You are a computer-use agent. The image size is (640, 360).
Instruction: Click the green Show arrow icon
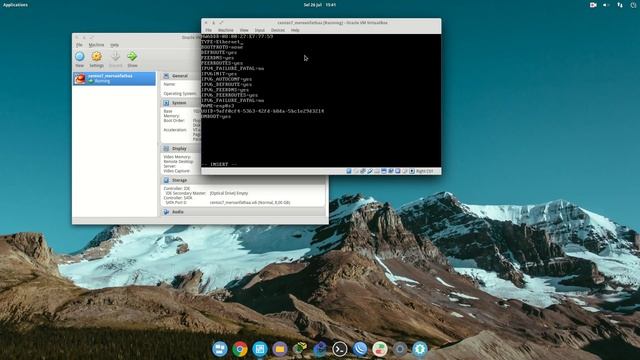(x=132, y=56)
